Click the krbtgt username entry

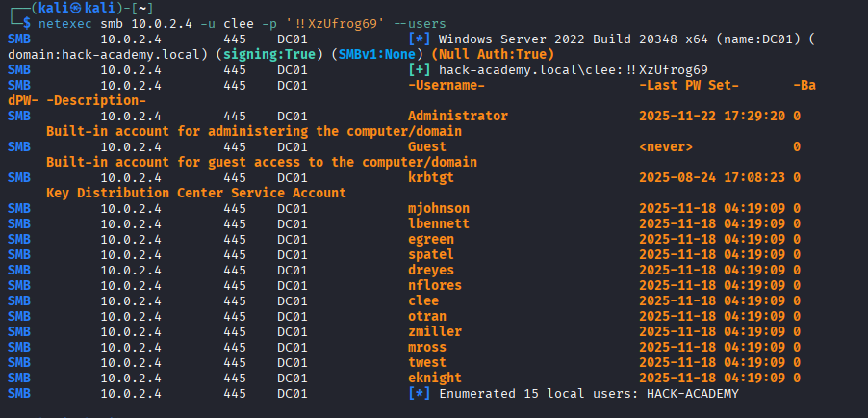[431, 177]
